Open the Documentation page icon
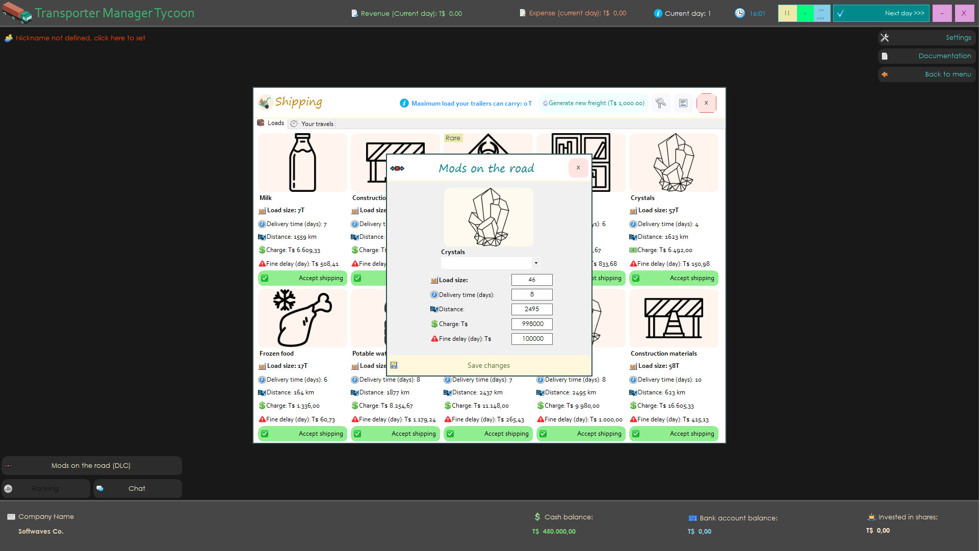 (885, 56)
